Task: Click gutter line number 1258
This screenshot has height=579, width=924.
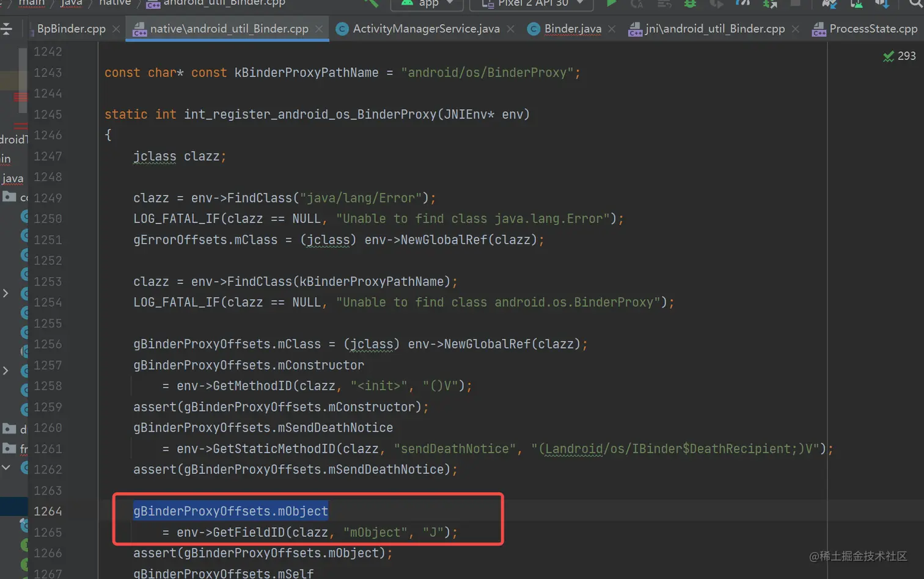Action: click(48, 386)
